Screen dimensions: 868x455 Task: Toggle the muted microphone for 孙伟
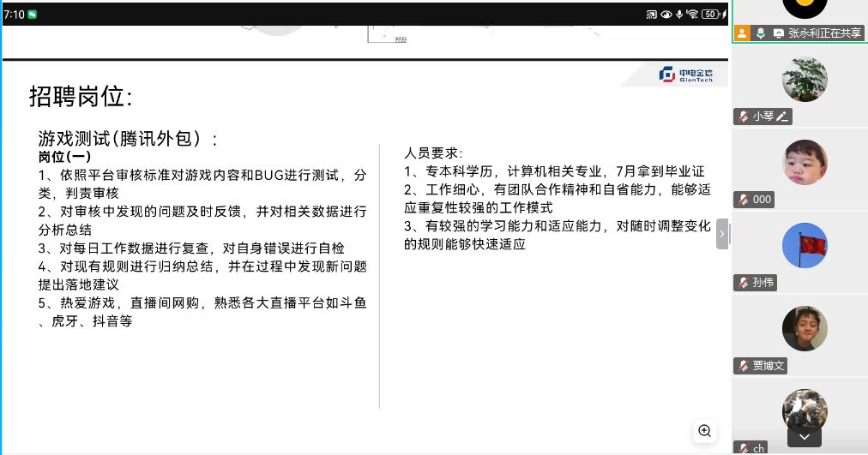pos(743,283)
